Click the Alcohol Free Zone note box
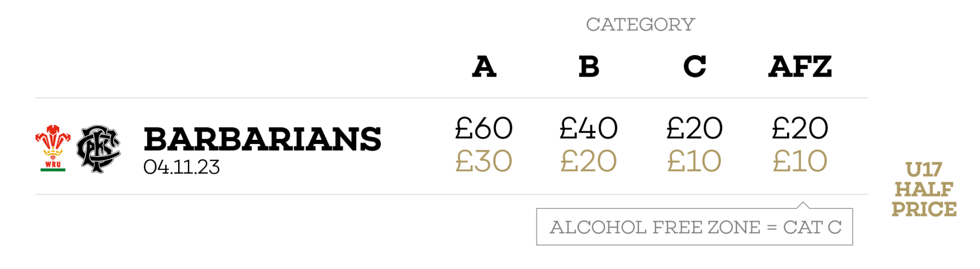 [694, 227]
